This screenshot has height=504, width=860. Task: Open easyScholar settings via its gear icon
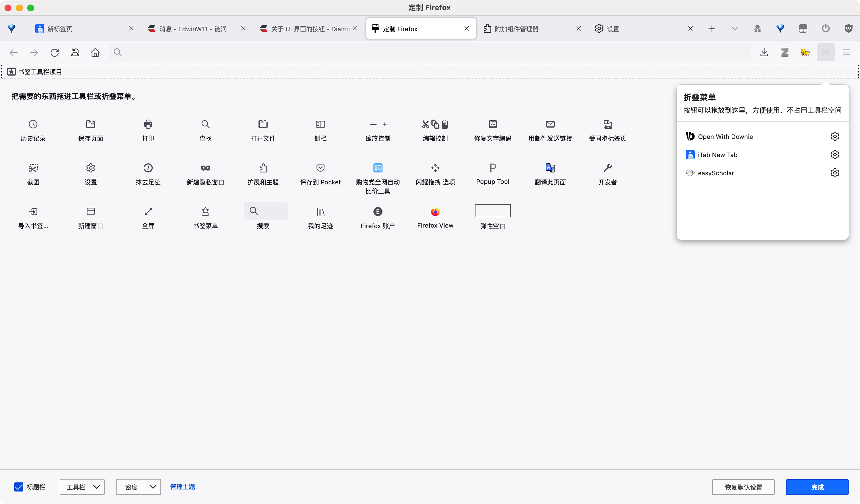tap(835, 173)
